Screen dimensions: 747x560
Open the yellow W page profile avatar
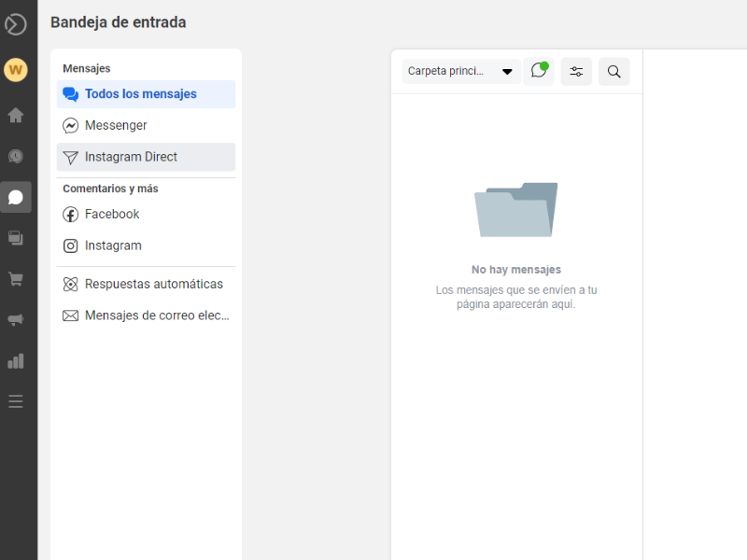[x=16, y=70]
